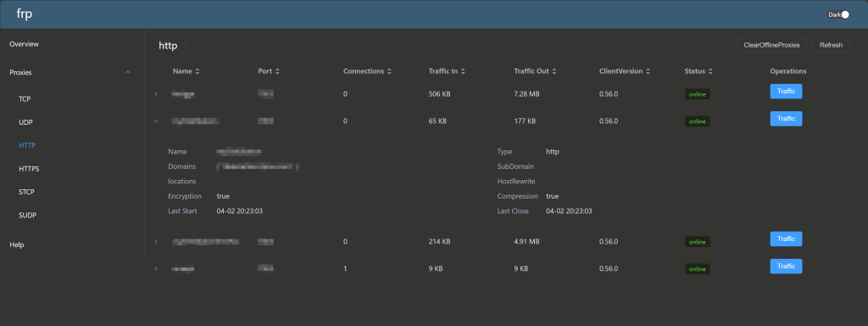This screenshot has width=868, height=326.
Task: Open the Help sidebar item
Action: [17, 244]
